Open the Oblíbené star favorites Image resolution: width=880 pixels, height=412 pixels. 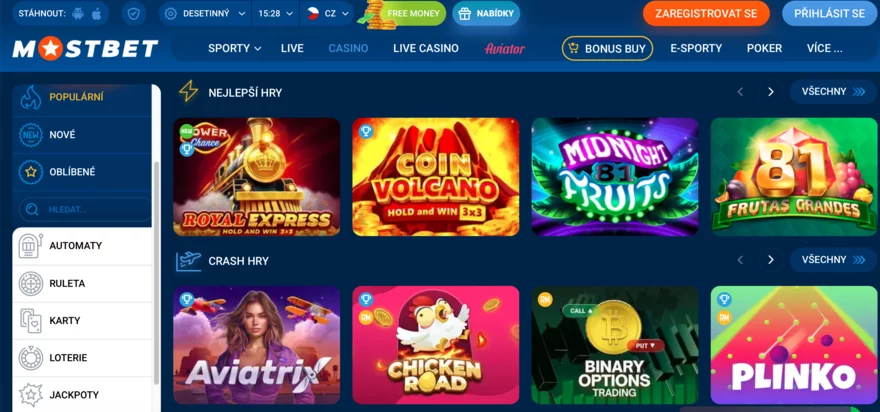point(82,172)
